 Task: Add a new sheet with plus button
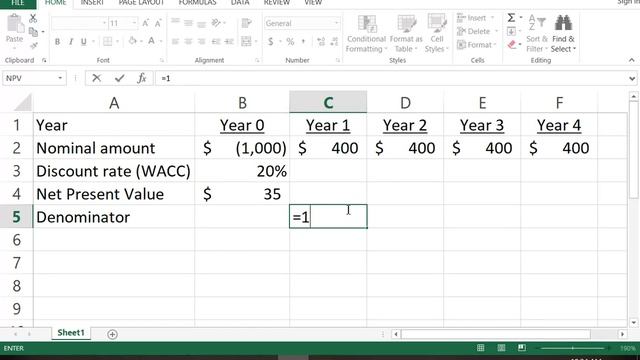(112, 334)
